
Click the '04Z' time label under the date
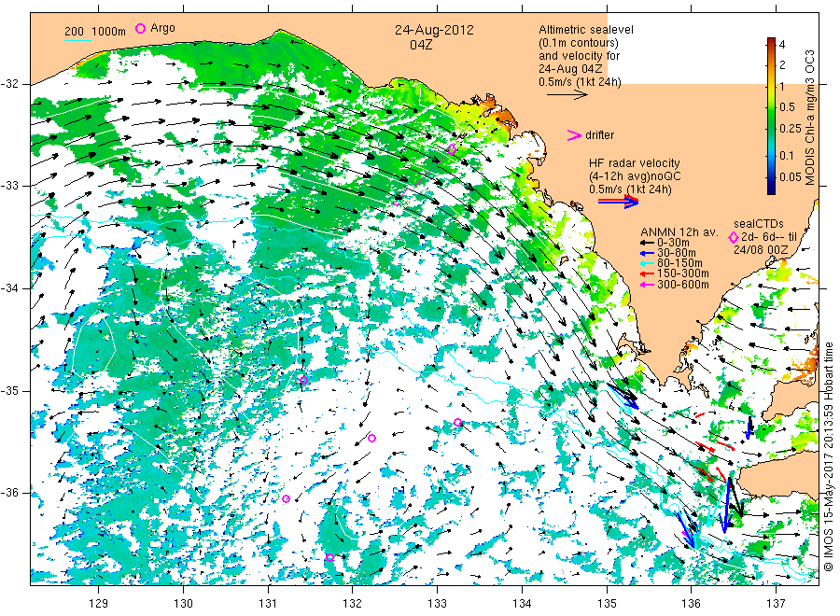(x=421, y=45)
